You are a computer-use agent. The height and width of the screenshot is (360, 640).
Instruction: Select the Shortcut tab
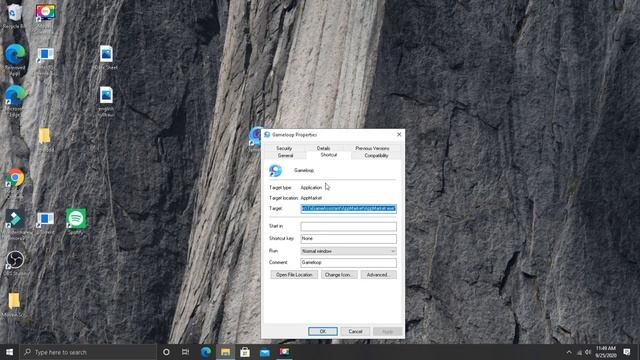click(329, 155)
